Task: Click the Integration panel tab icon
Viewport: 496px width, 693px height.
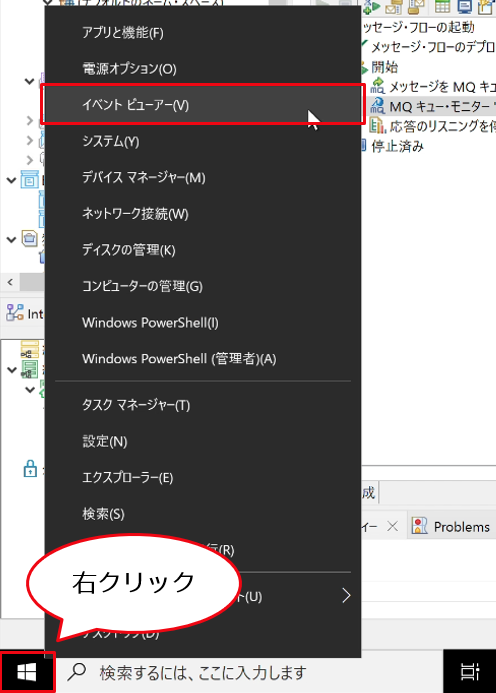Action: (x=15, y=313)
